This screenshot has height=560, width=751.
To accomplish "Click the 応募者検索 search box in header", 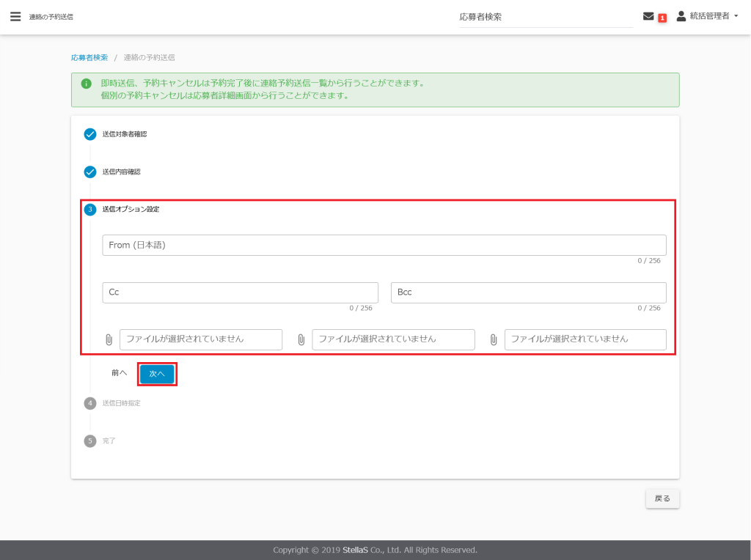I will coord(546,17).
